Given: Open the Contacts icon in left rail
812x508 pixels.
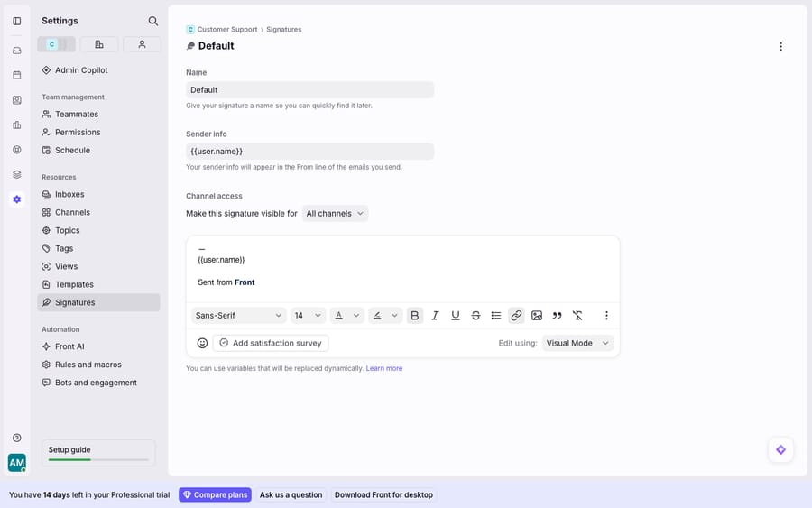Looking at the screenshot, I should tap(16, 100).
